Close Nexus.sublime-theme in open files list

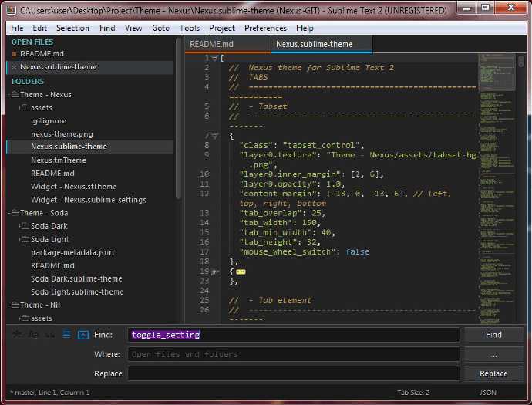coord(14,67)
